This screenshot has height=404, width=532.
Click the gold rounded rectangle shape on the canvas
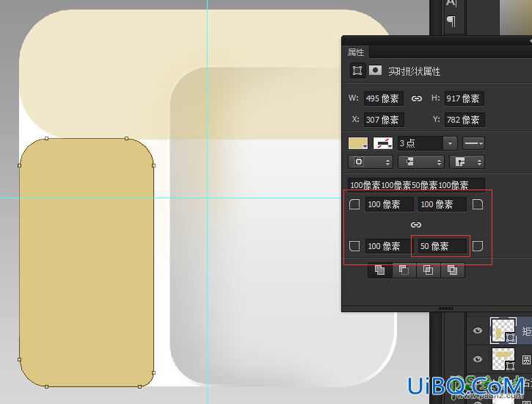[87, 262]
